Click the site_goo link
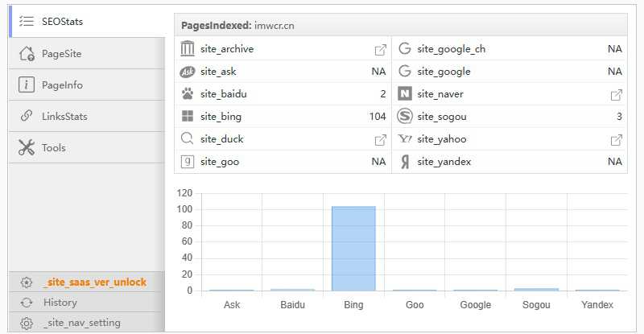 (x=219, y=162)
